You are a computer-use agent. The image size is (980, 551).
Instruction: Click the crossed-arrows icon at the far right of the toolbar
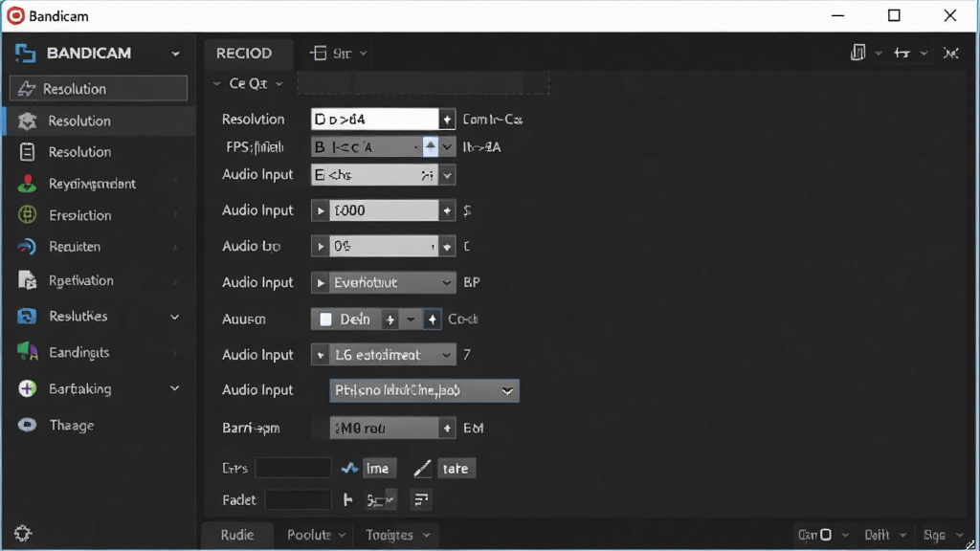[x=950, y=54]
